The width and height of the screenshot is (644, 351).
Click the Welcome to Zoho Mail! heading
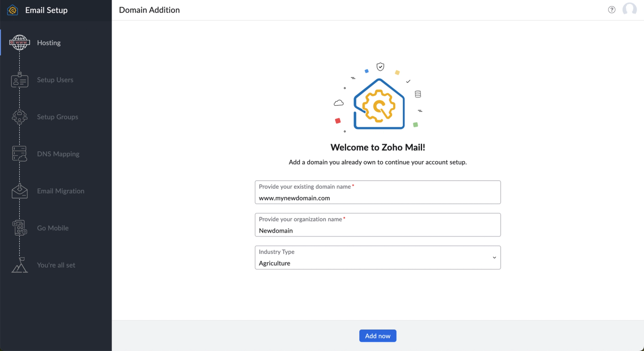378,147
